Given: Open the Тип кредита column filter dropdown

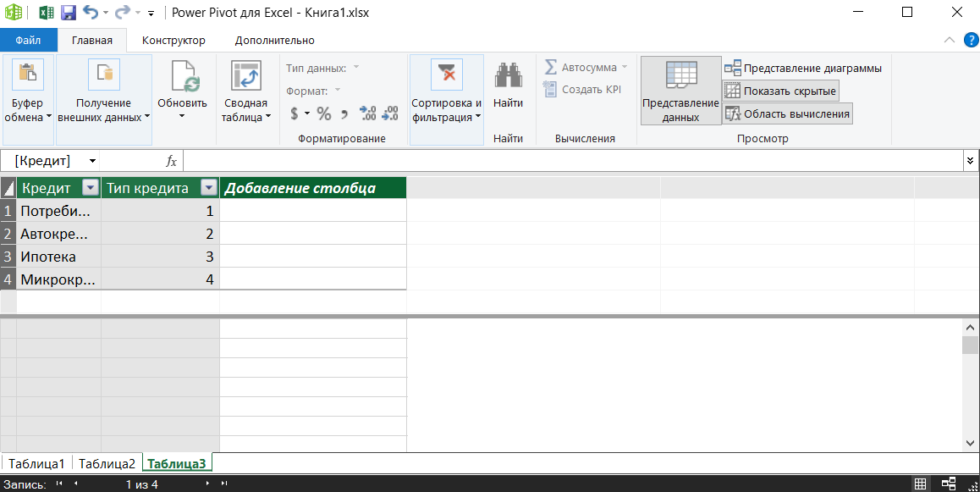Looking at the screenshot, I should (207, 187).
